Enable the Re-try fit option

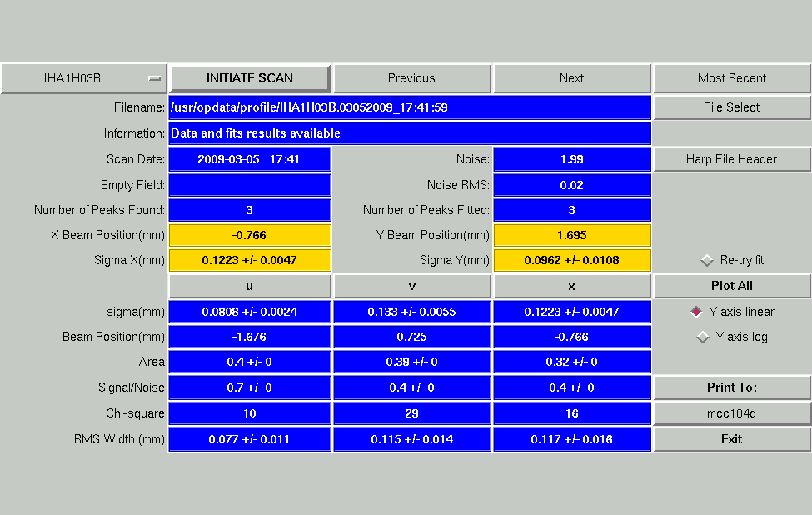click(x=732, y=260)
